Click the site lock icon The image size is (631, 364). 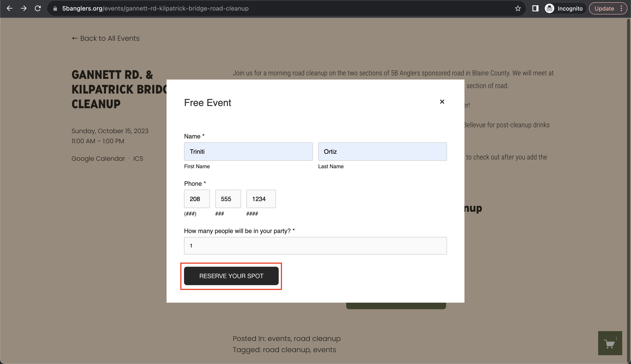pos(55,9)
